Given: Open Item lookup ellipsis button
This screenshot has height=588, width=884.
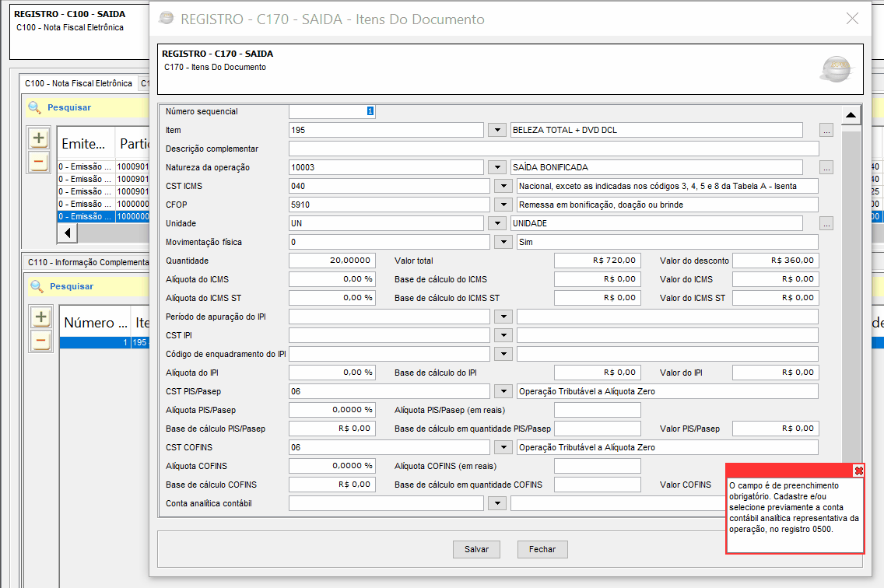Looking at the screenshot, I should click(826, 130).
